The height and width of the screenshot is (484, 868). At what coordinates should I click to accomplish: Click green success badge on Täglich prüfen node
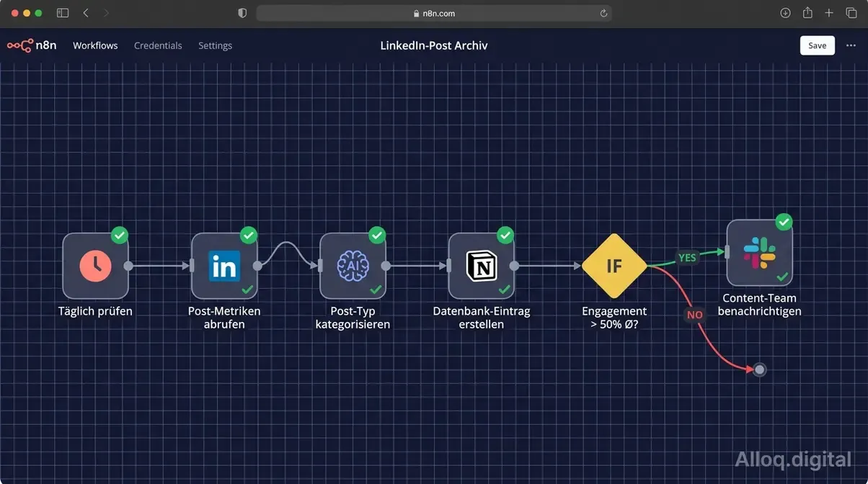(x=120, y=235)
